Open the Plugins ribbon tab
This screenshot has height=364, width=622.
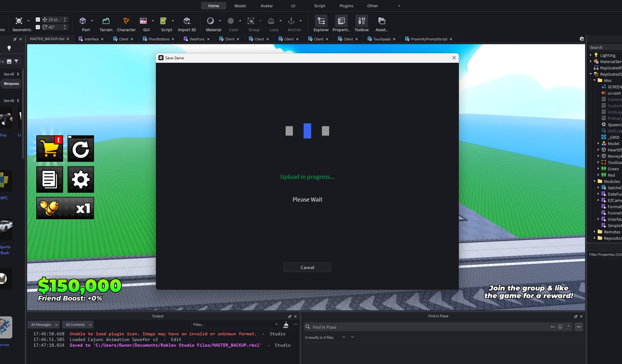click(346, 6)
